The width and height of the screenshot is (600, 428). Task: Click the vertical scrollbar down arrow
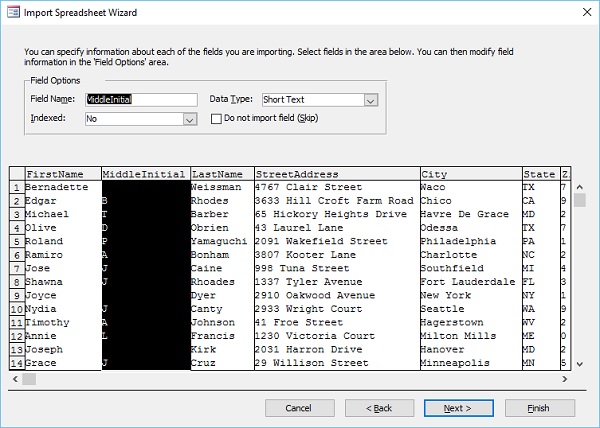[580, 363]
